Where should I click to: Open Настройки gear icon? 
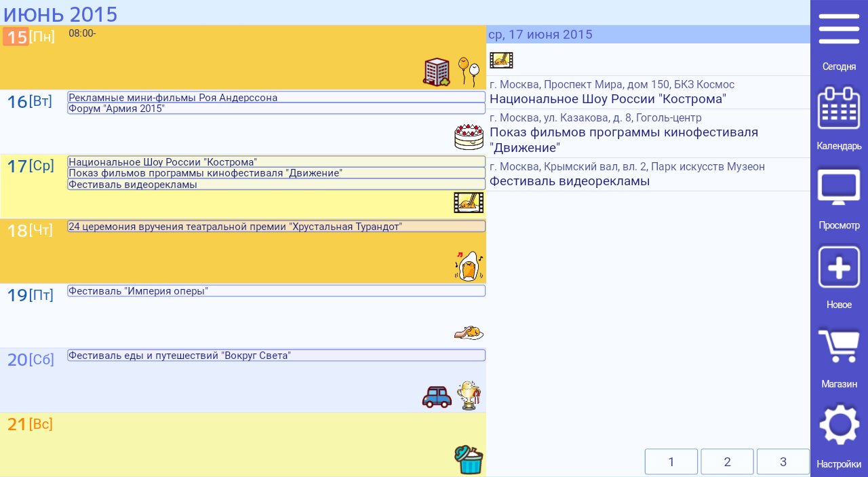click(x=839, y=425)
